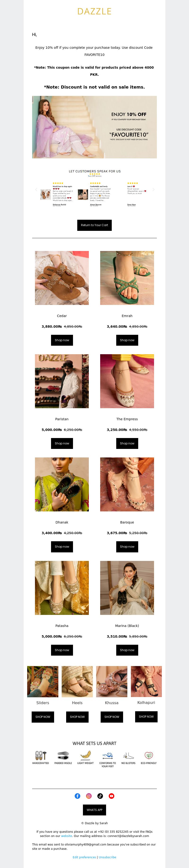Visit the website link in footer
The image size is (189, 868).
(67, 836)
